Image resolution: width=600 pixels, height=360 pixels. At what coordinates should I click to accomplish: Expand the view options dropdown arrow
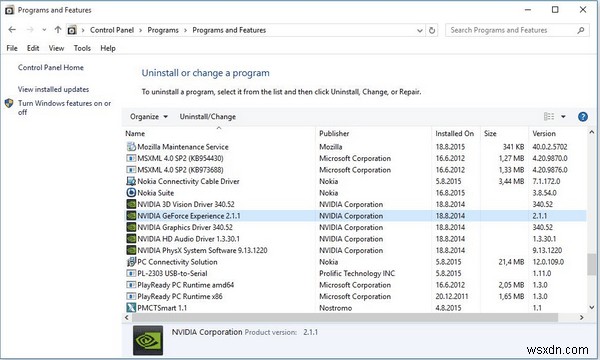click(563, 117)
